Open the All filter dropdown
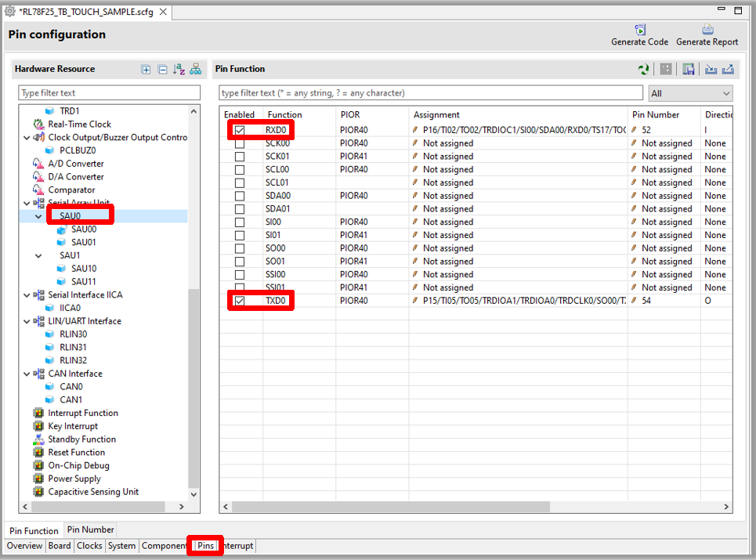 click(690, 93)
